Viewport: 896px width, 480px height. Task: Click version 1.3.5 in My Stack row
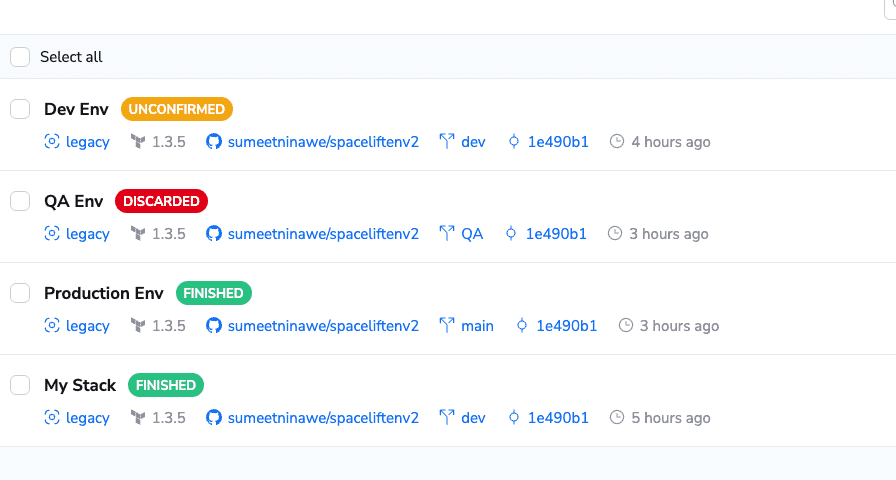coord(169,418)
